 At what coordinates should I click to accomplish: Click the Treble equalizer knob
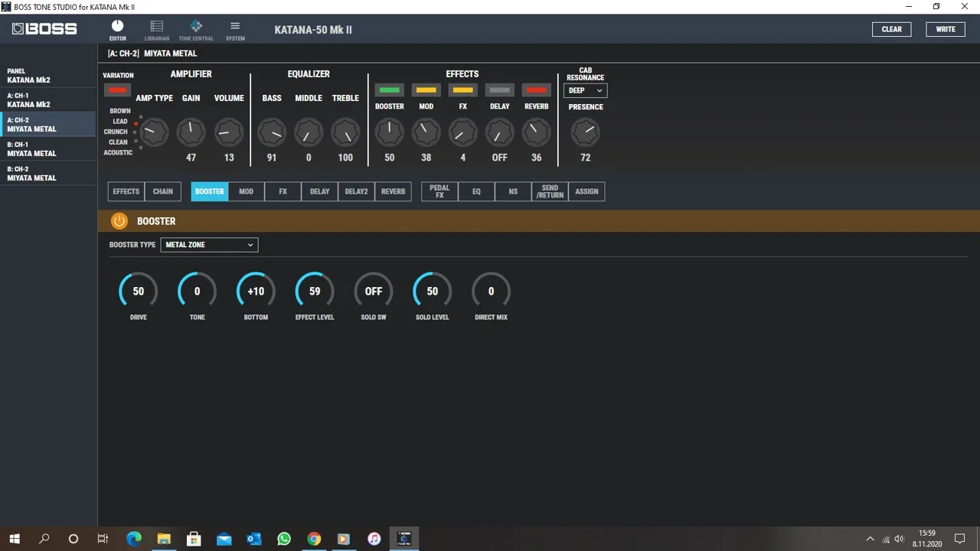tap(345, 132)
